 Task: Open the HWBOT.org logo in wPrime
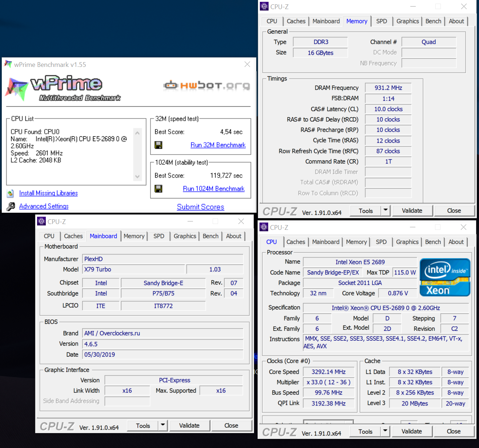click(x=206, y=85)
